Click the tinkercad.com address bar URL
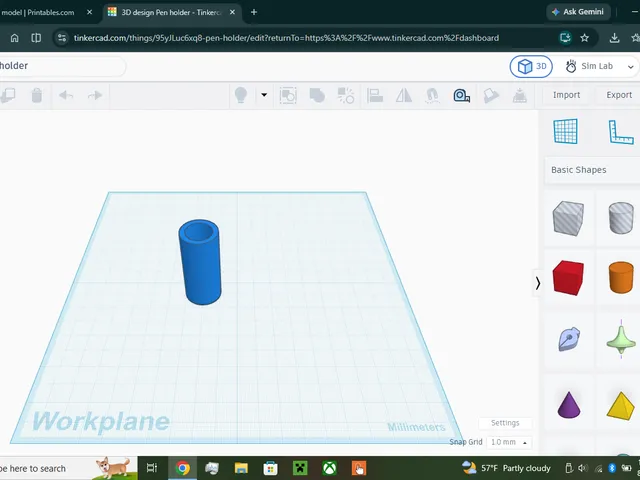This screenshot has width=640, height=480. [286, 38]
